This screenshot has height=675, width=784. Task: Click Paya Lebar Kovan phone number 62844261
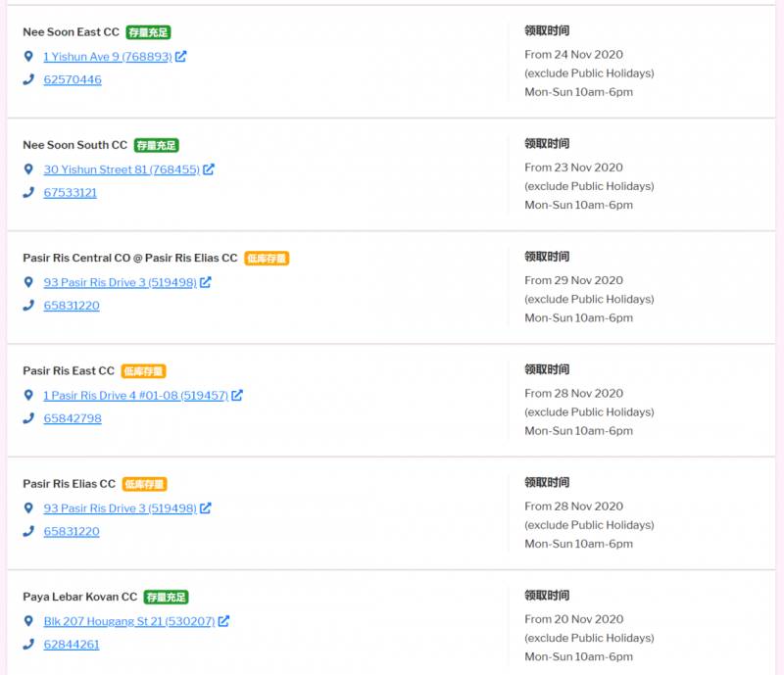[x=72, y=645]
